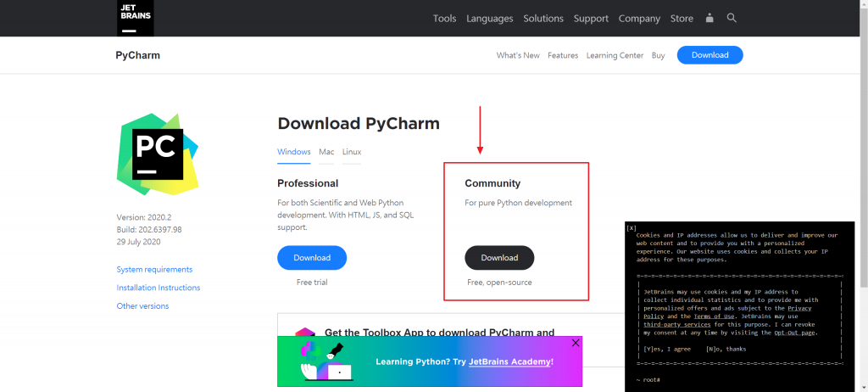Click the JetBrains logo

pos(135,18)
